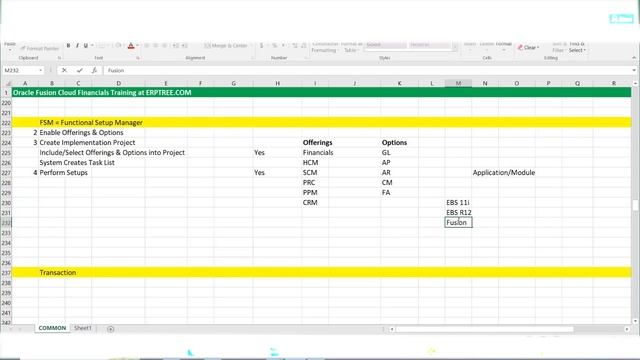Click the Format Painter button
640x360 pixels.
tap(40, 48)
